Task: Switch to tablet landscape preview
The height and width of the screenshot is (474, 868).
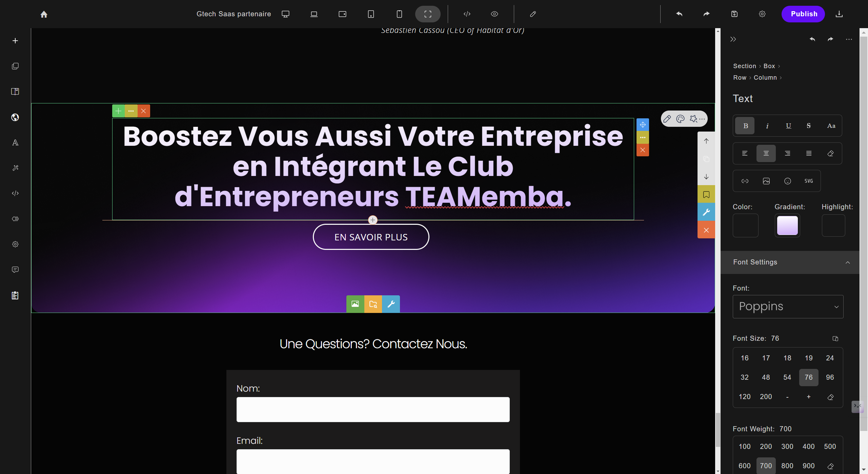Action: click(342, 14)
